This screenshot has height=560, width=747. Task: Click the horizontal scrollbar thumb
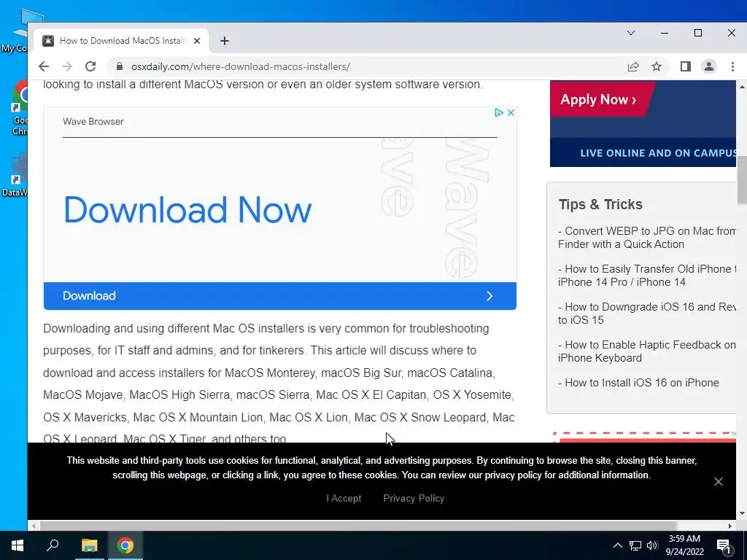point(358,526)
